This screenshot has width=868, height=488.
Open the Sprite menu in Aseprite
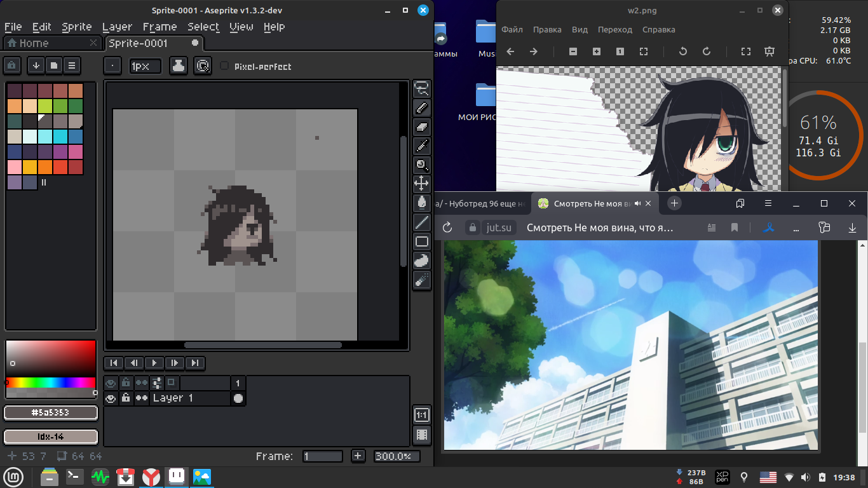coord(77,27)
